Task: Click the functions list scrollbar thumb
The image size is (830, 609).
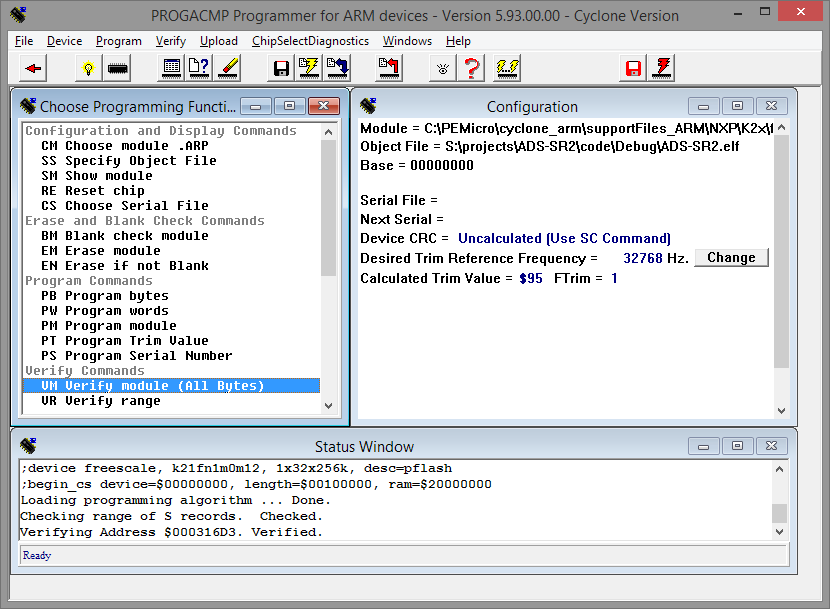Action: [x=328, y=208]
